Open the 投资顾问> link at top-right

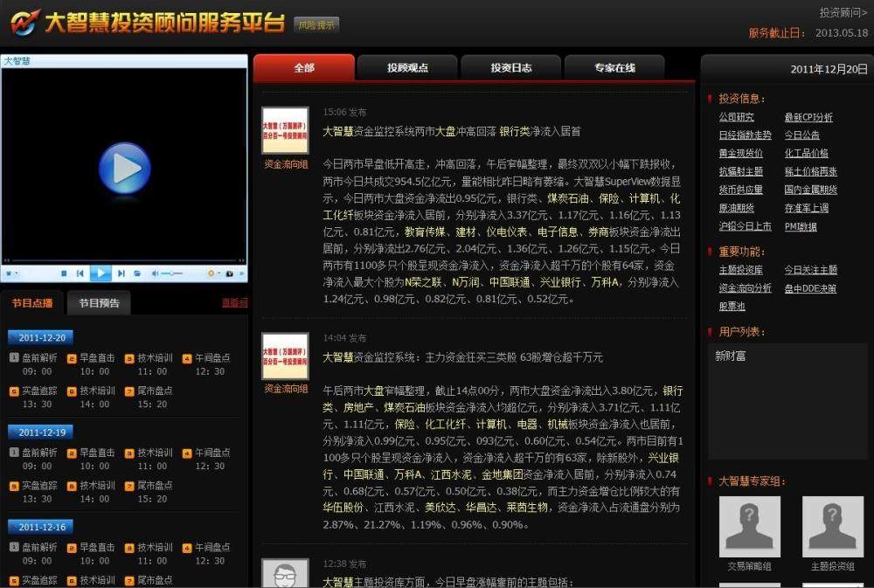(843, 12)
